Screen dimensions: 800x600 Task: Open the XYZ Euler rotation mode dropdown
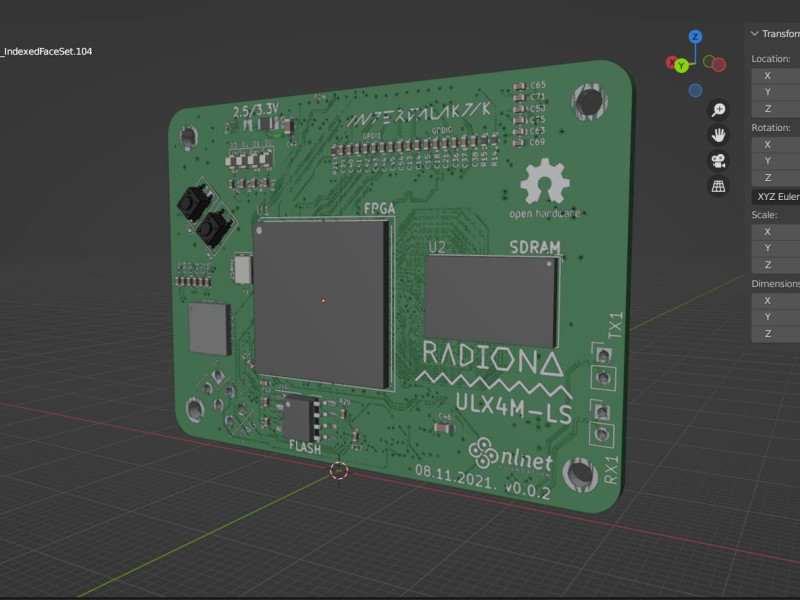(x=776, y=196)
